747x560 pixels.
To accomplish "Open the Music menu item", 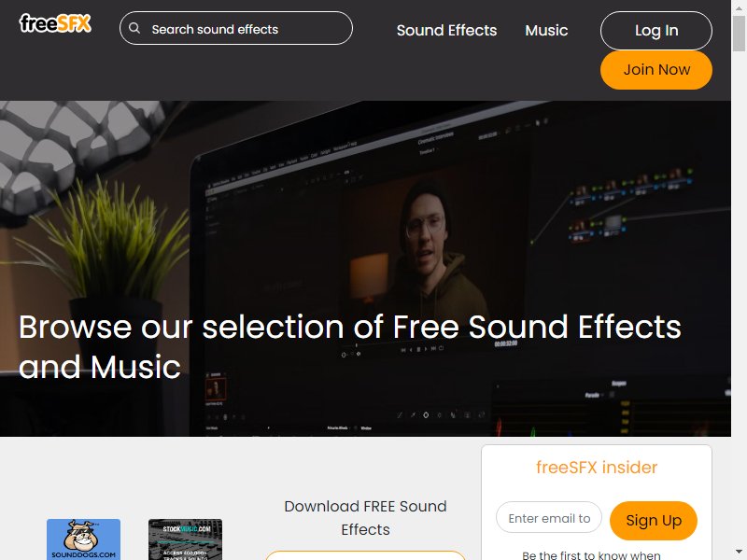I will [x=546, y=30].
